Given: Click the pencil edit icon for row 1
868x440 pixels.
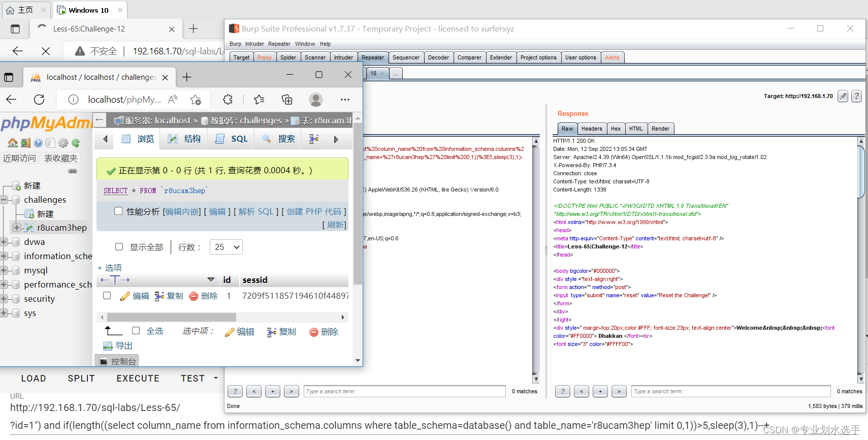Looking at the screenshot, I should pyautogui.click(x=125, y=296).
